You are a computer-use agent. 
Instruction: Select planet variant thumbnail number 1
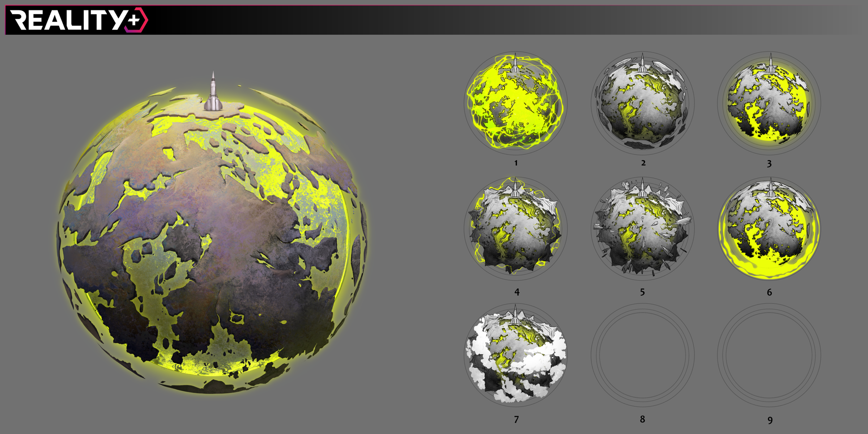[x=515, y=103]
